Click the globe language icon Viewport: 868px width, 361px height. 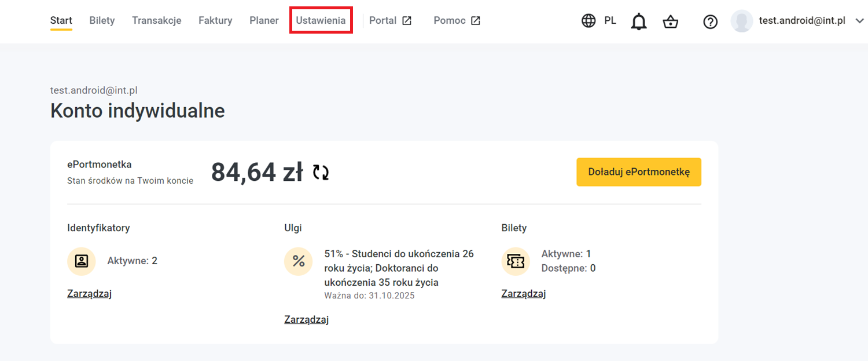coord(589,21)
